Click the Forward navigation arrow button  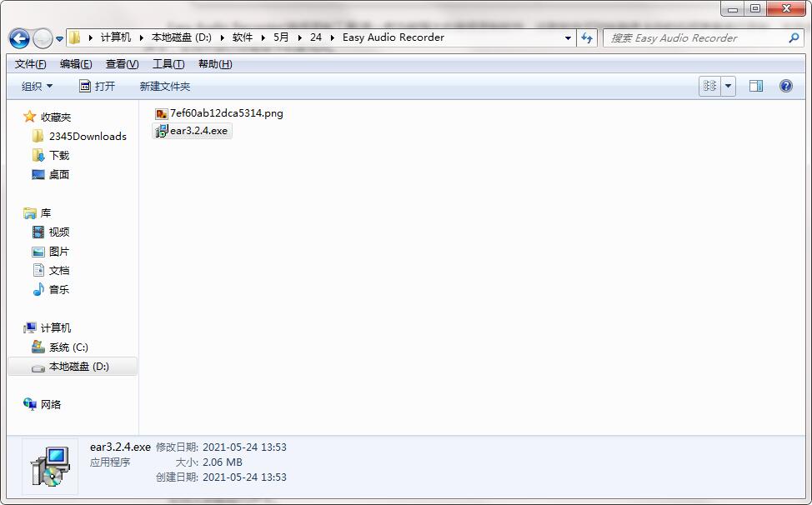tap(43, 37)
